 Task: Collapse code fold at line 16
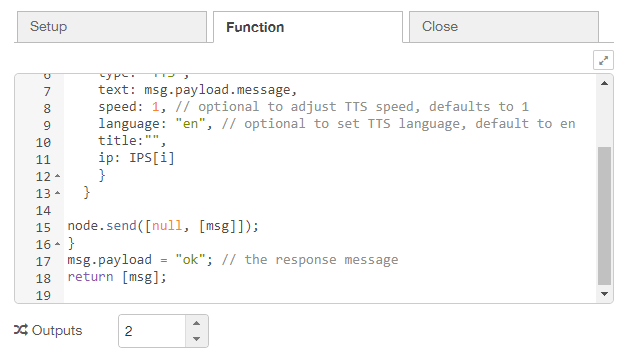coord(58,244)
